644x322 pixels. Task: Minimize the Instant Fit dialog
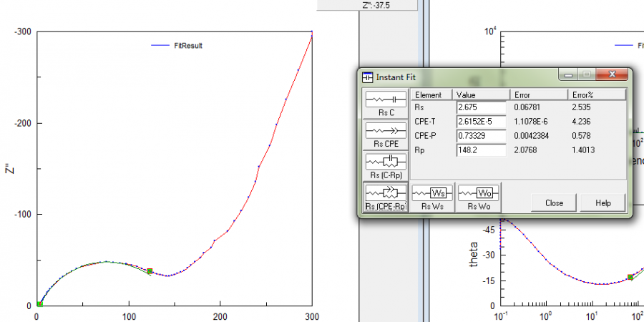coord(570,74)
